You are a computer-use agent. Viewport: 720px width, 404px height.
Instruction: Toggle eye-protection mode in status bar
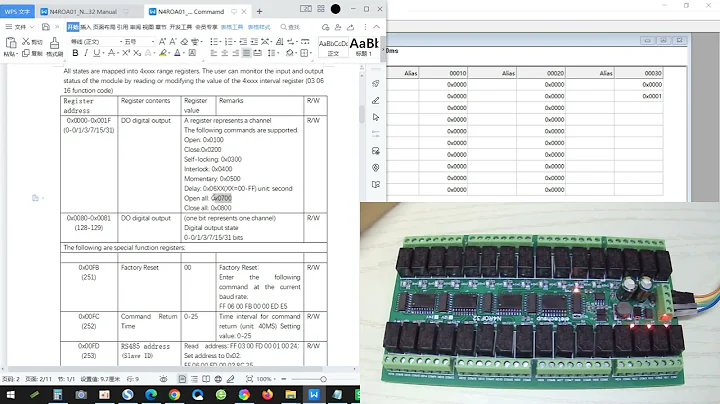163,379
